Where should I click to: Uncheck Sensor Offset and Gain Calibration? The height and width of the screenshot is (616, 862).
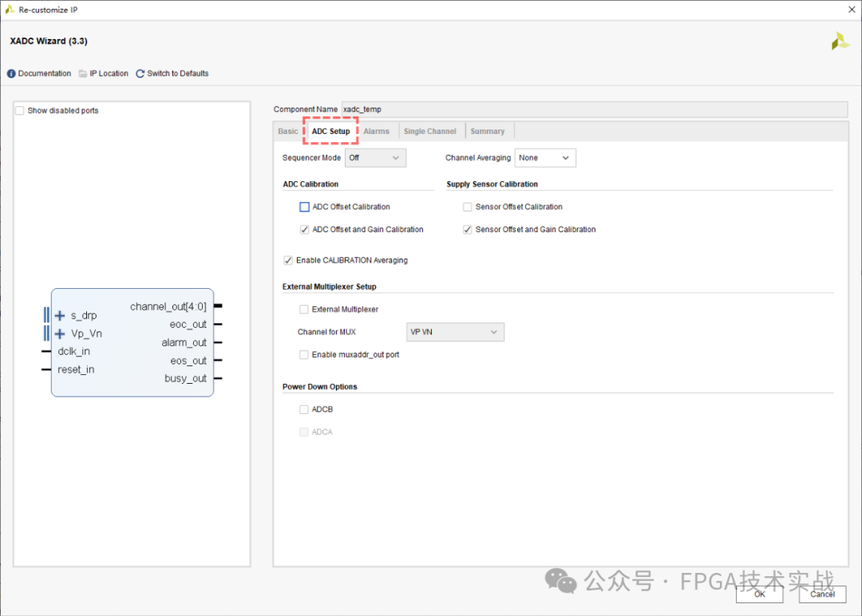coord(467,230)
